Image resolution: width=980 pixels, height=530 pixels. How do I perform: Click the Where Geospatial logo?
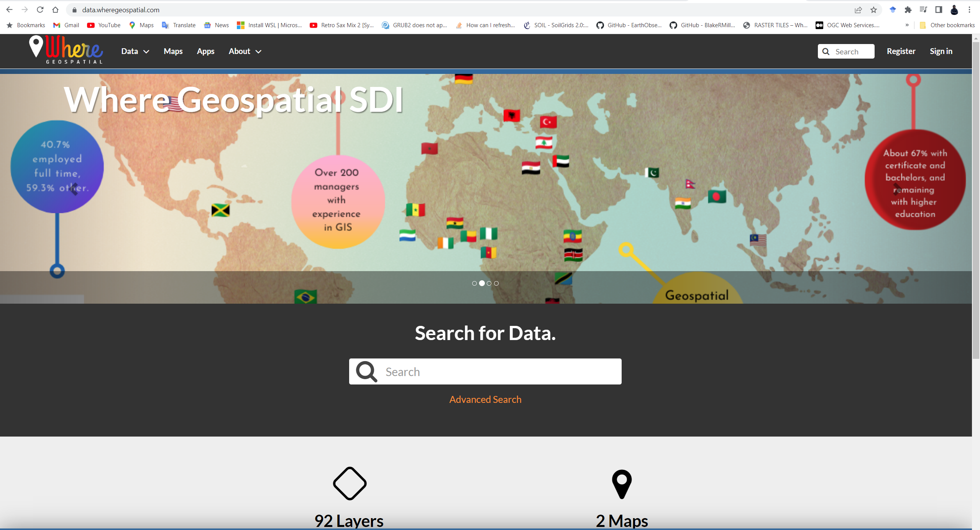click(x=66, y=50)
